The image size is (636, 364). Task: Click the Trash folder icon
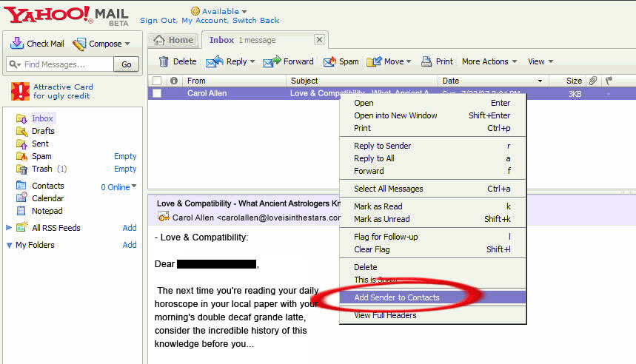[21, 169]
